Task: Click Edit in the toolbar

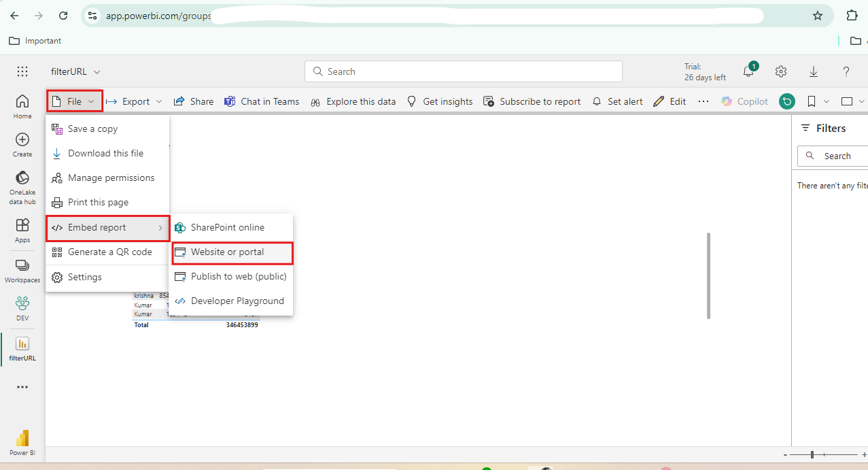Action: pyautogui.click(x=670, y=101)
